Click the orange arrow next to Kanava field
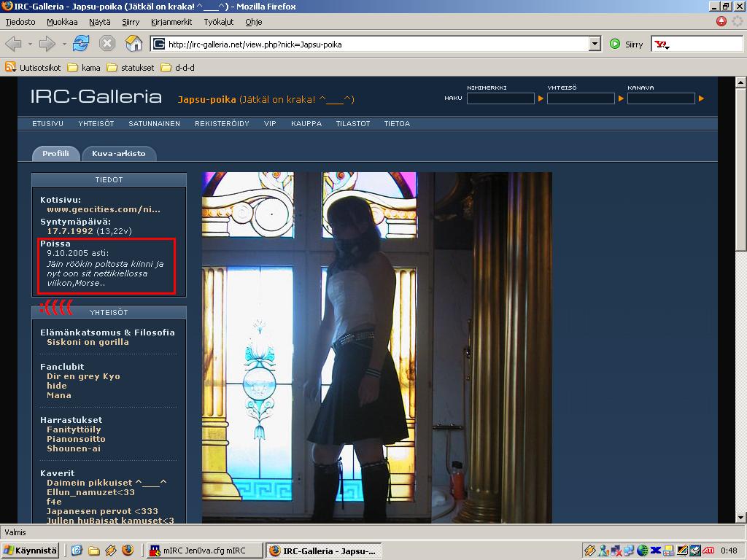The width and height of the screenshot is (747, 560). tap(701, 98)
